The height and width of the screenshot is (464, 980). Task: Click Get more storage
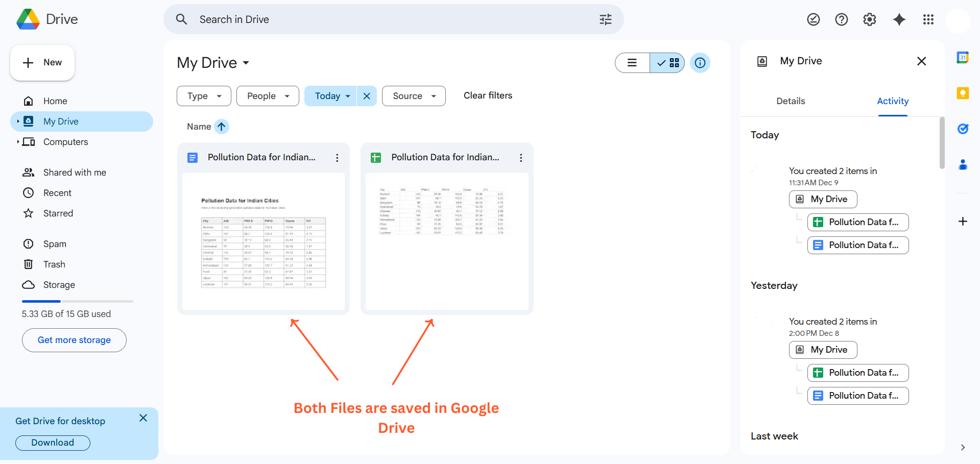click(x=74, y=340)
